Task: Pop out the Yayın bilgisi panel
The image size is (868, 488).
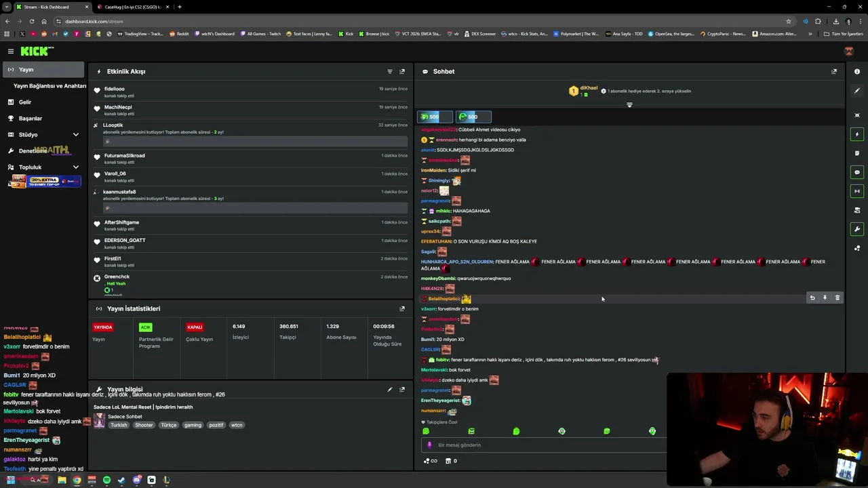Action: (x=402, y=390)
